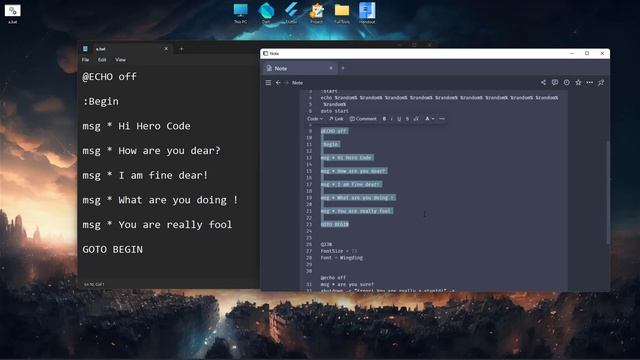Screen dimensions: 640x360
Task: Open the three-dots more menu in Note
Action: tap(590, 82)
